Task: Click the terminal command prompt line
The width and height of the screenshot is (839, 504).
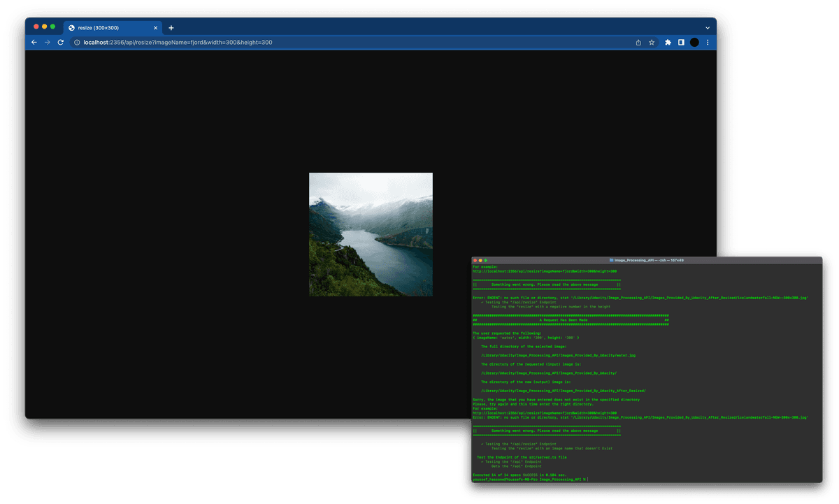Action: click(531, 479)
